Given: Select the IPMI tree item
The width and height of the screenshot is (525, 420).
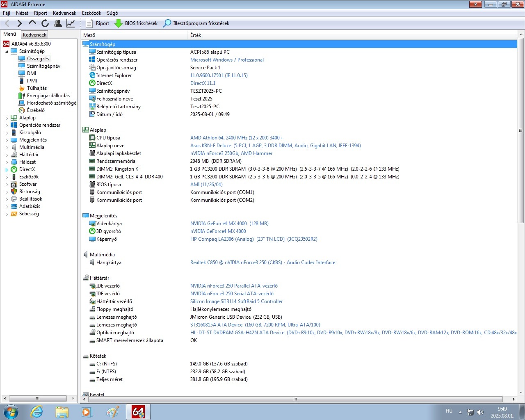Looking at the screenshot, I should click(x=32, y=81).
